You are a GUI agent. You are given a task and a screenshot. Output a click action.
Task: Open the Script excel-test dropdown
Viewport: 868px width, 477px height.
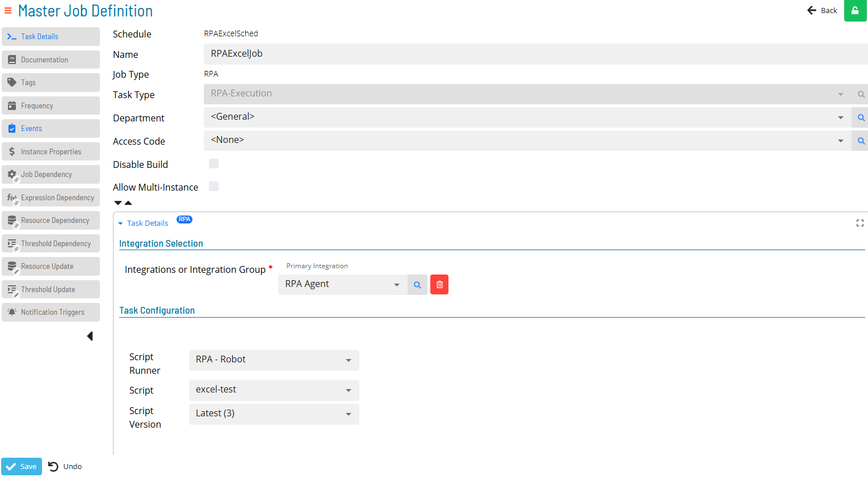tap(274, 390)
